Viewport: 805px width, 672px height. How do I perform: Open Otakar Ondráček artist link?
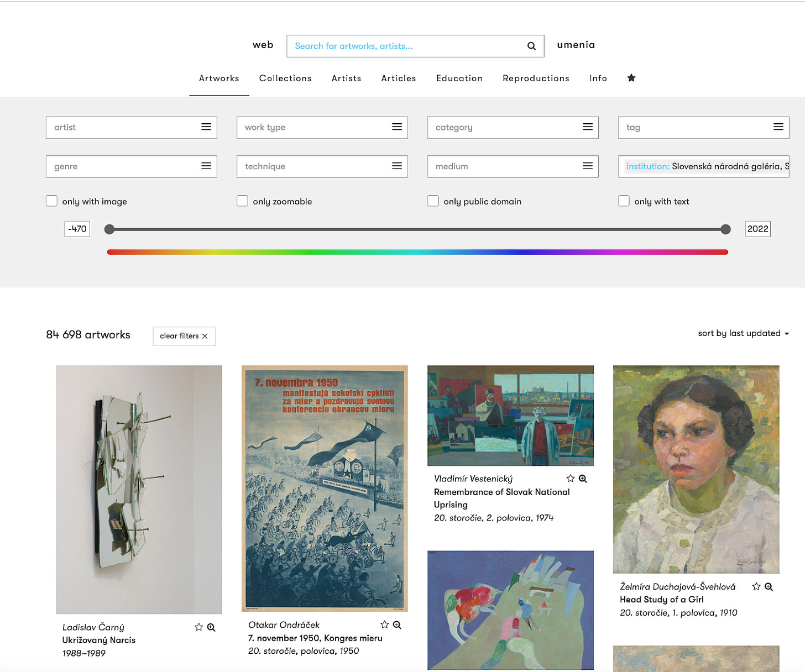(x=284, y=625)
